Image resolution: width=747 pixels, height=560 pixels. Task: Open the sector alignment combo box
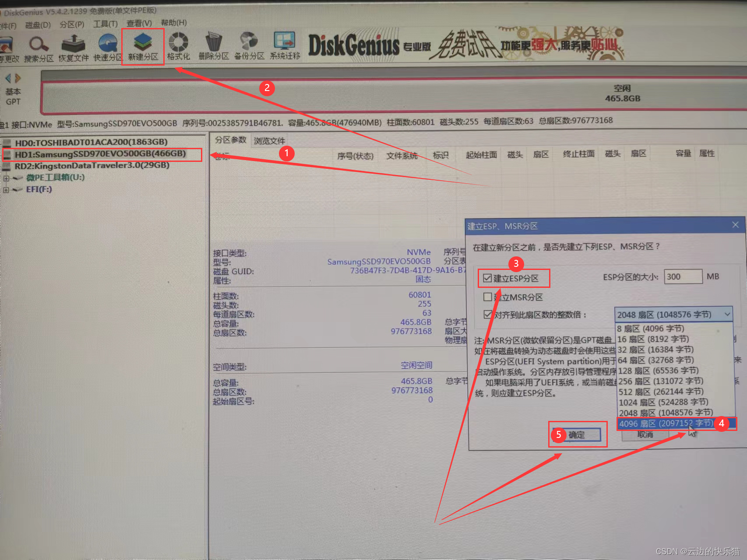[673, 314]
